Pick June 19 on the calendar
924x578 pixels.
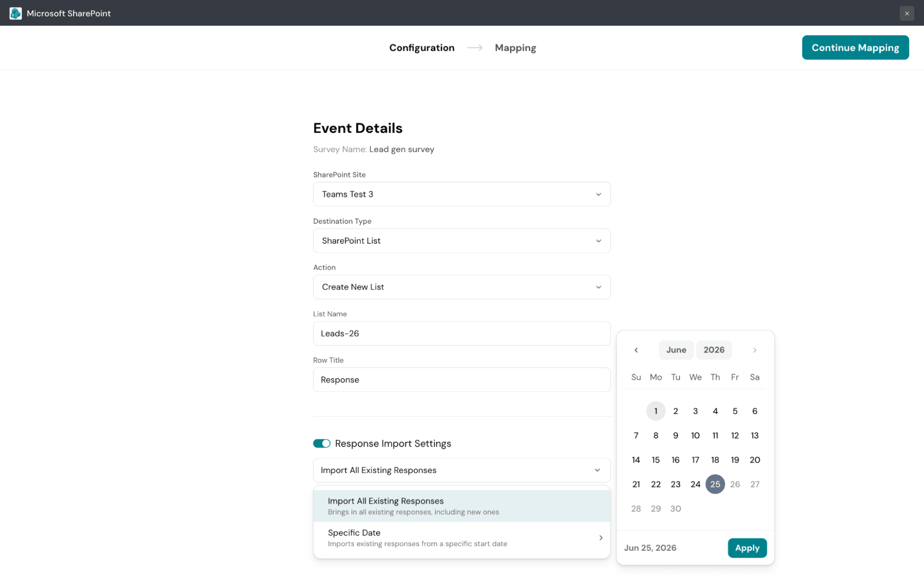pos(735,460)
